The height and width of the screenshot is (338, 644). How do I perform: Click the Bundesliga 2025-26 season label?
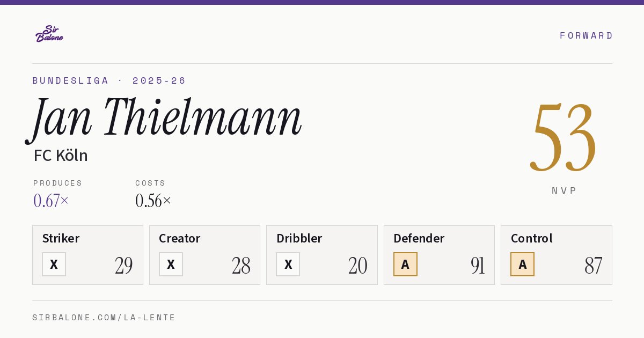[109, 80]
